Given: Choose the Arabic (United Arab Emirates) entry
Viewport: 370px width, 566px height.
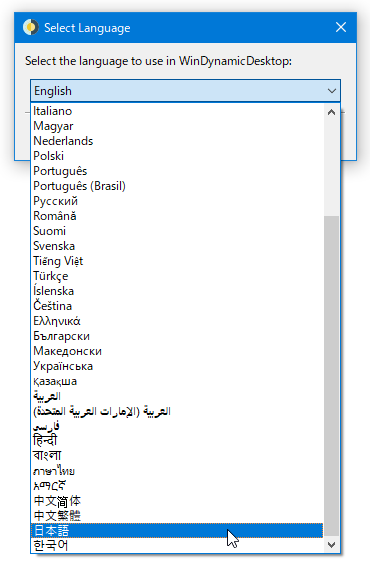Looking at the screenshot, I should pyautogui.click(x=177, y=411).
